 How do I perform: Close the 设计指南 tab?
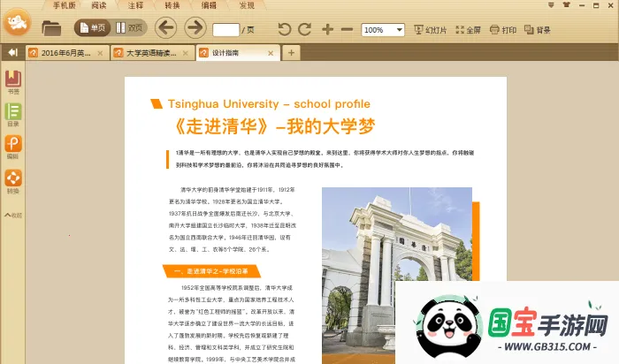pos(271,53)
